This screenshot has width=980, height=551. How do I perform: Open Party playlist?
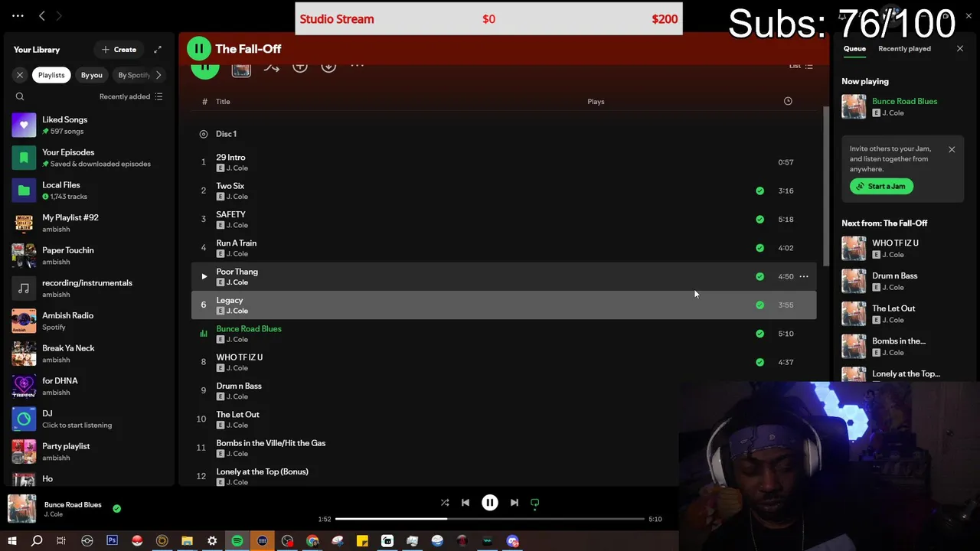pos(89,452)
